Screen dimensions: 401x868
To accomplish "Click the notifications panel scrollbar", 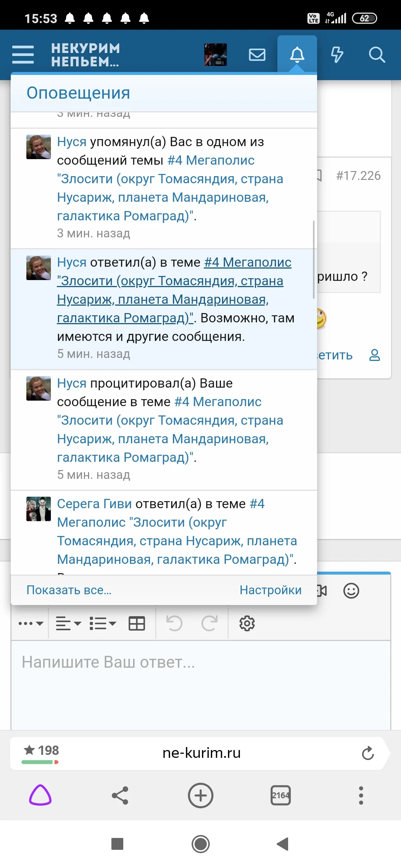I will pyautogui.click(x=314, y=260).
